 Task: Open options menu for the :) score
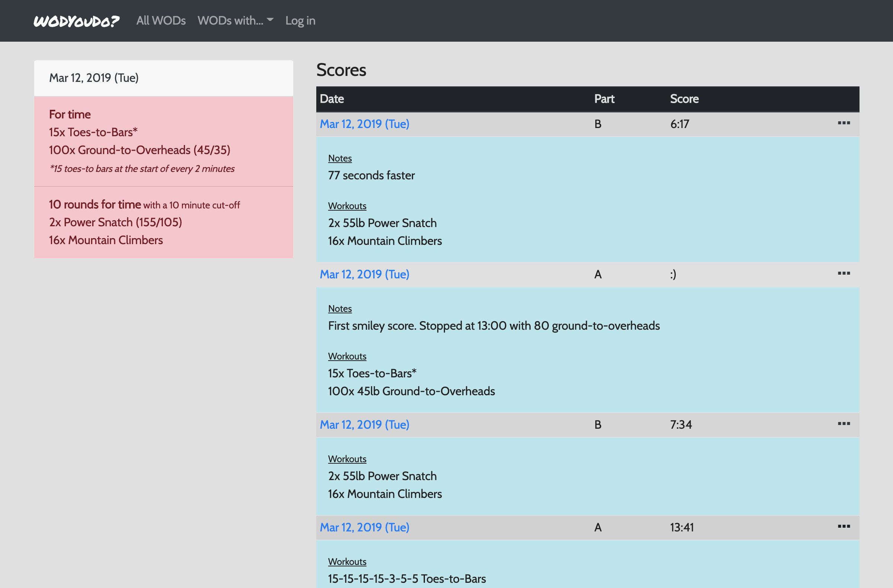(x=844, y=273)
